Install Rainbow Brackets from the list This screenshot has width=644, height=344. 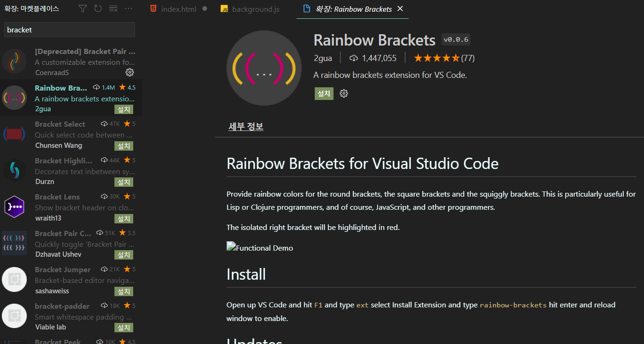point(124,109)
